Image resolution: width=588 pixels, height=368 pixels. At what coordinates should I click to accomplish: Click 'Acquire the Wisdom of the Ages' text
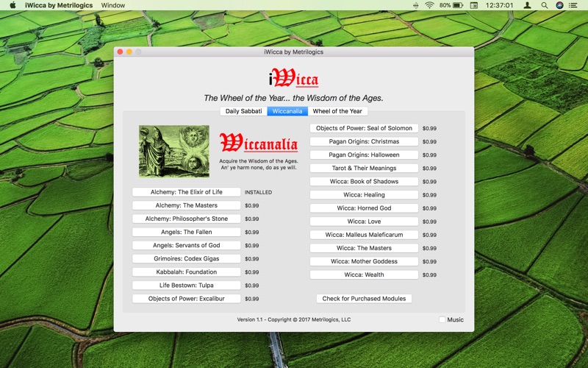(x=259, y=161)
